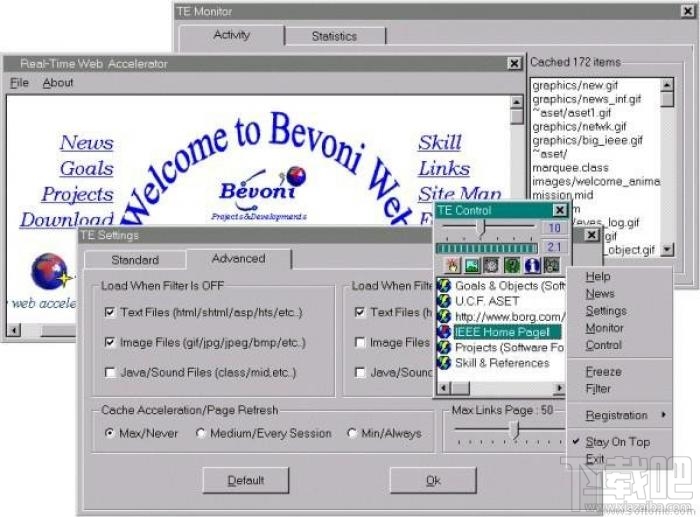Click the blue info icon in TE Control

[x=532, y=265]
